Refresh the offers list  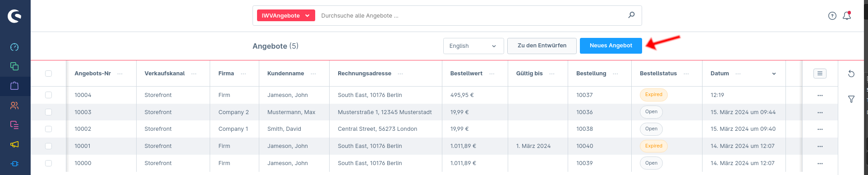click(851, 74)
